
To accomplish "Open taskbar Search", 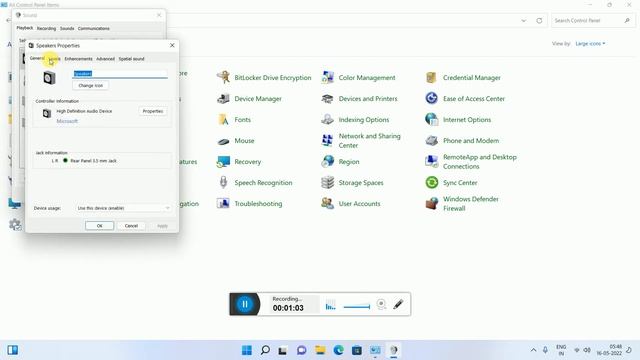I will [265, 350].
